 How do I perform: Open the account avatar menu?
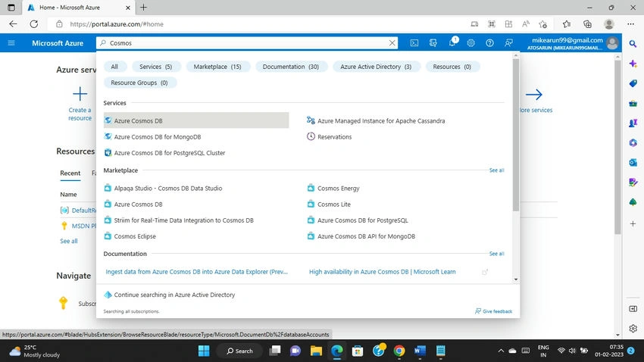tap(612, 42)
